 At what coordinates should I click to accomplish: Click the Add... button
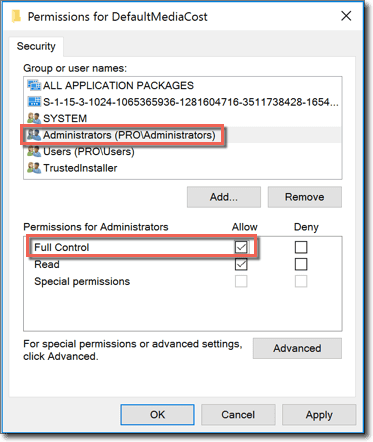[x=224, y=197]
